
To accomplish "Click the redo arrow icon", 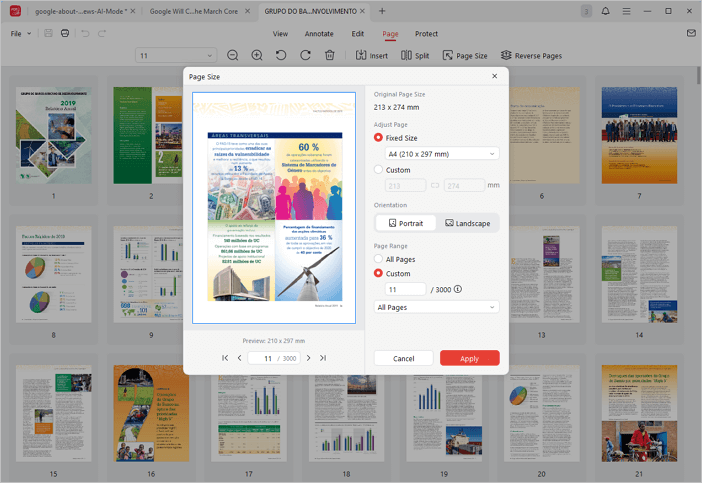I will 102,34.
